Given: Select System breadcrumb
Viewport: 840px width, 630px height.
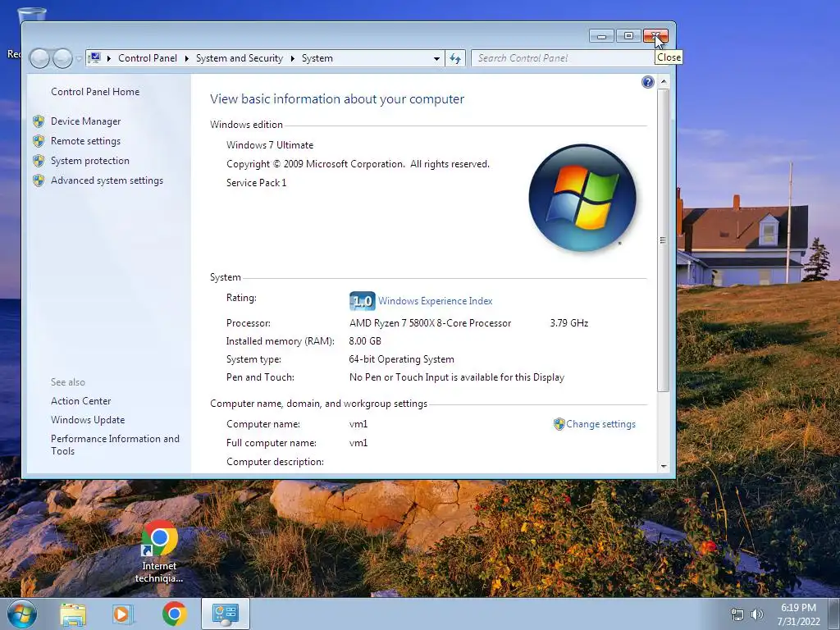Looking at the screenshot, I should (317, 58).
